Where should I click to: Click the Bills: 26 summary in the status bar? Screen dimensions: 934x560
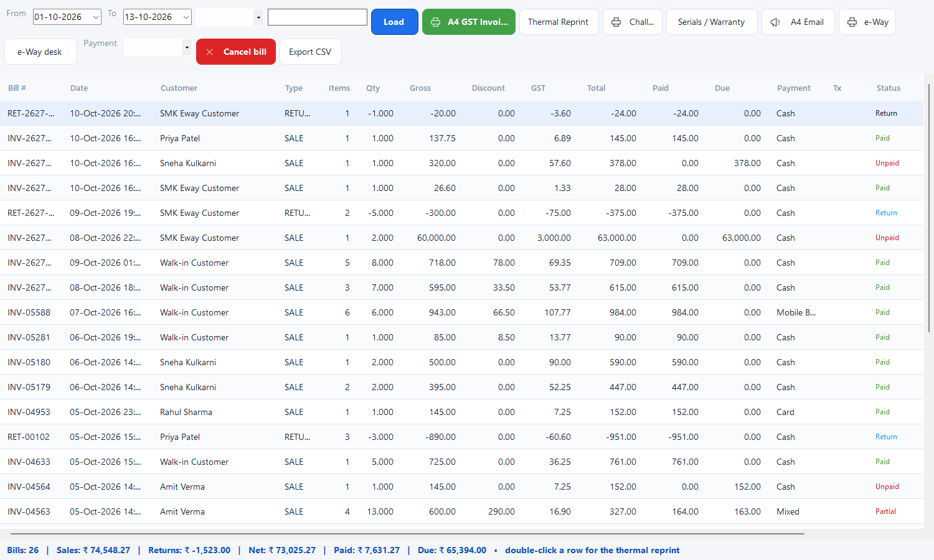[x=23, y=550]
